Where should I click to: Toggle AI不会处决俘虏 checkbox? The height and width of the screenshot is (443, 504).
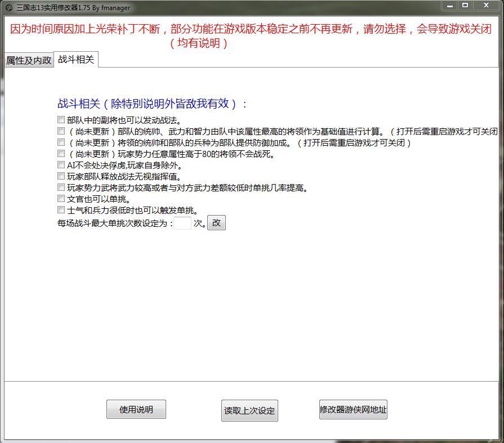coord(61,165)
